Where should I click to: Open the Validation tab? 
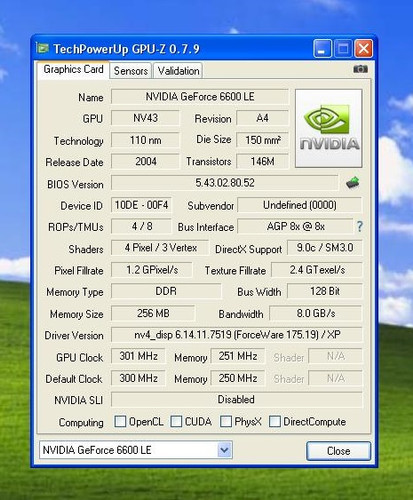point(178,71)
